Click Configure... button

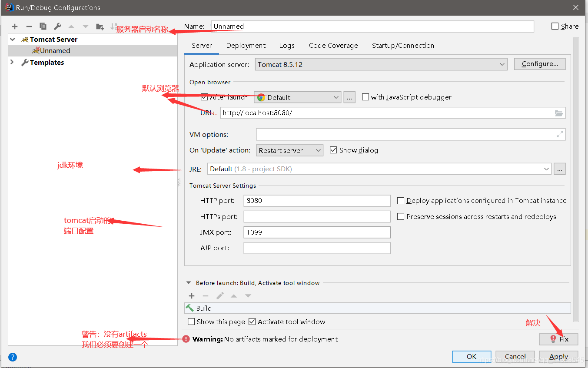(x=540, y=64)
